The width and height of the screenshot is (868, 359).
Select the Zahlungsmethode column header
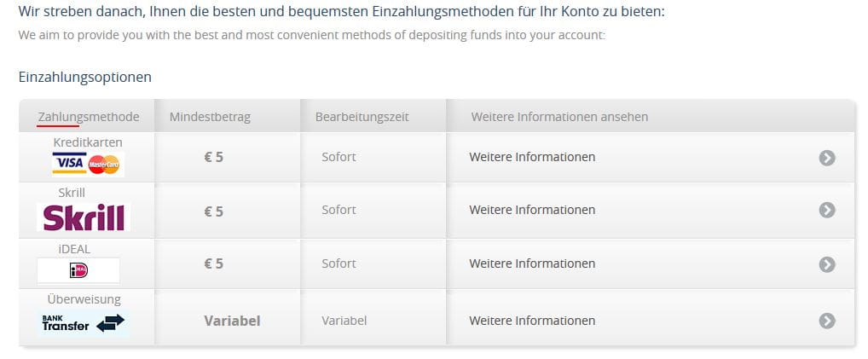[x=89, y=117]
